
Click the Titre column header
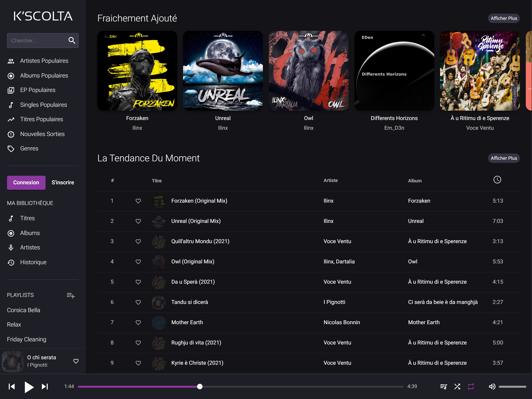157,181
